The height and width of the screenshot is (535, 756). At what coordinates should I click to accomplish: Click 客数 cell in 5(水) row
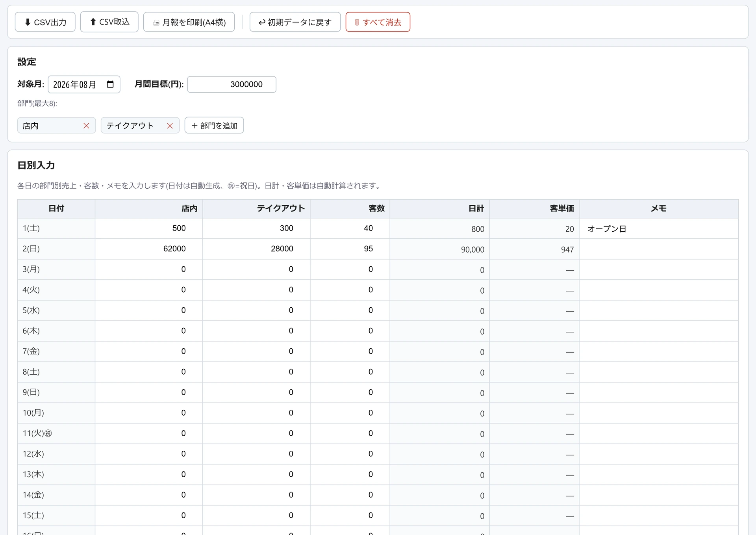(x=350, y=310)
